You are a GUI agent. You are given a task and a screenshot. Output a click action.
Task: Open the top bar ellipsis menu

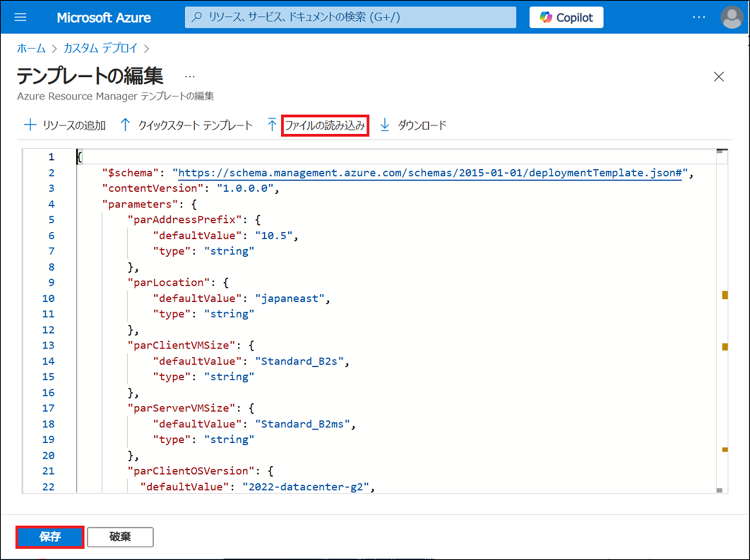698,17
